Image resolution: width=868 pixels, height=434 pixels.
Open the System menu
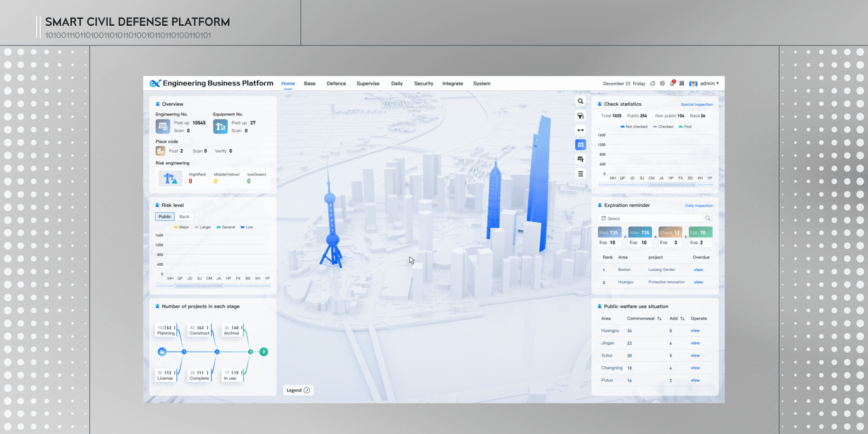pos(481,83)
